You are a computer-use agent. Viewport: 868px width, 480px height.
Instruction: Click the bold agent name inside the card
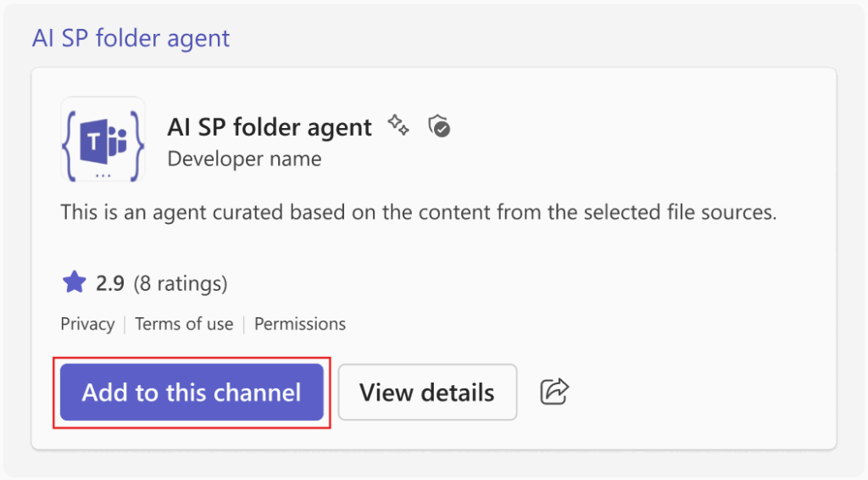270,127
